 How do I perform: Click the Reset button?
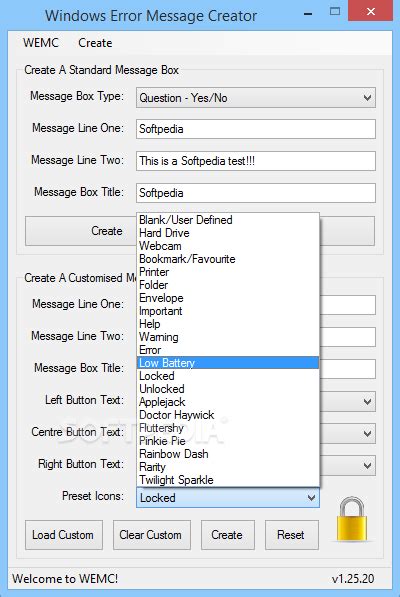tap(292, 535)
